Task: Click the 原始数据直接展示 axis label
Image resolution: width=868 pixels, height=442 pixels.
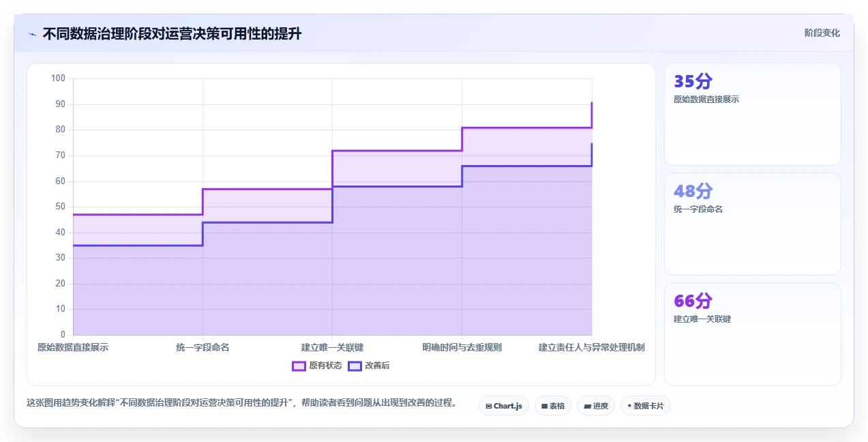Action: (x=73, y=347)
